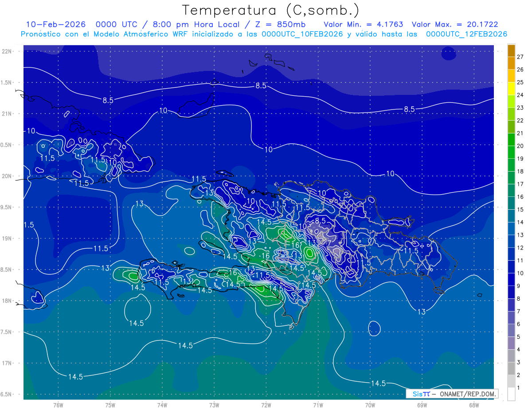
Task: Click the '13' contour label southeast of the island near 69W
Action: pyautogui.click(x=421, y=312)
